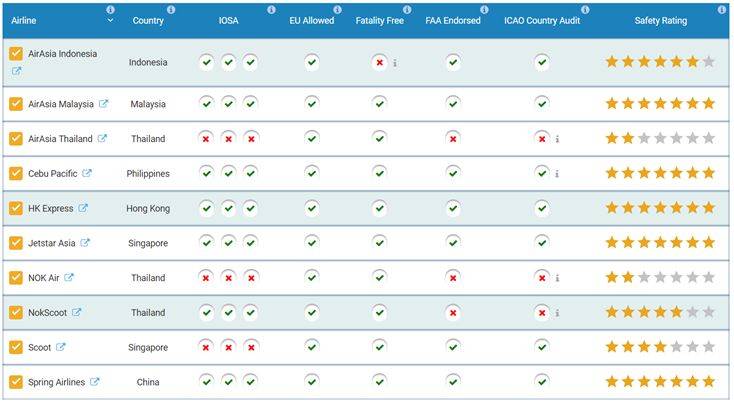Click info icon above IOSA column

click(x=272, y=10)
